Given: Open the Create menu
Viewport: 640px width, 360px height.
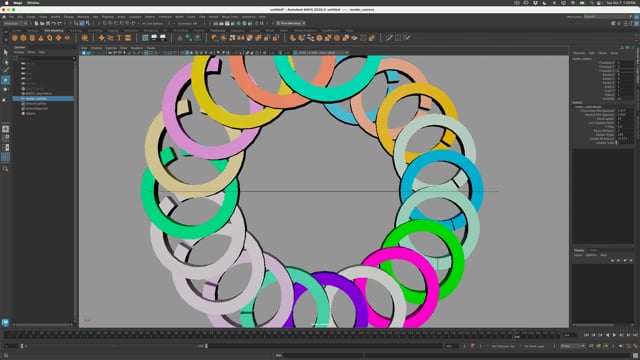Looking at the screenshot, I should pyautogui.click(x=31, y=17).
